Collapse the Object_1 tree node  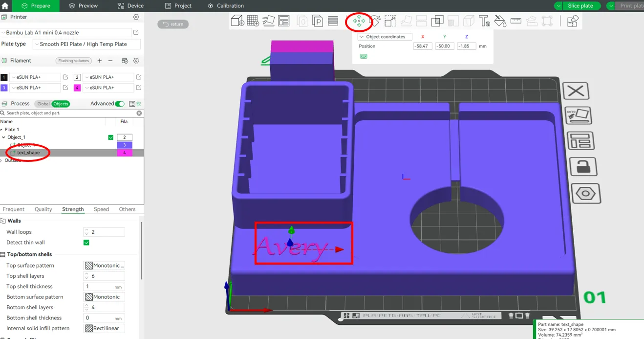pyautogui.click(x=3, y=137)
